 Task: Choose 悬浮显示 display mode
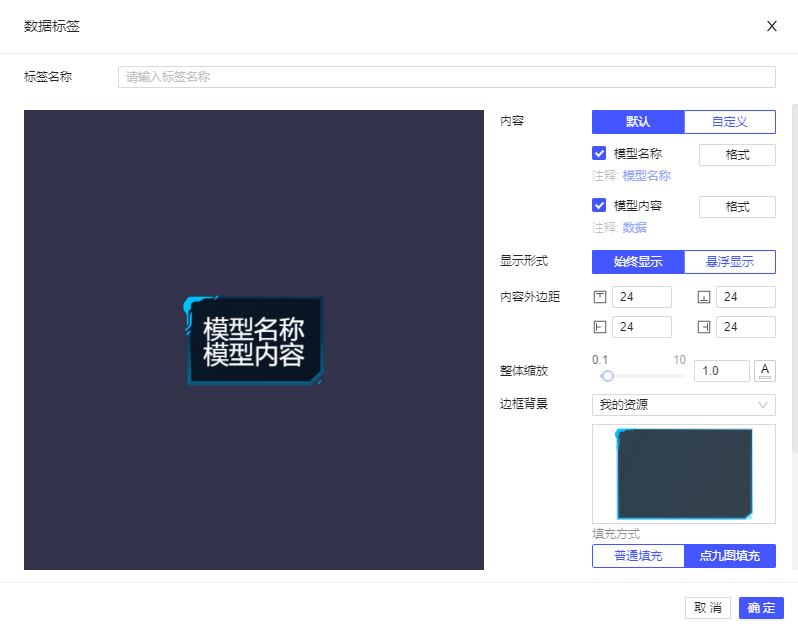tap(730, 262)
